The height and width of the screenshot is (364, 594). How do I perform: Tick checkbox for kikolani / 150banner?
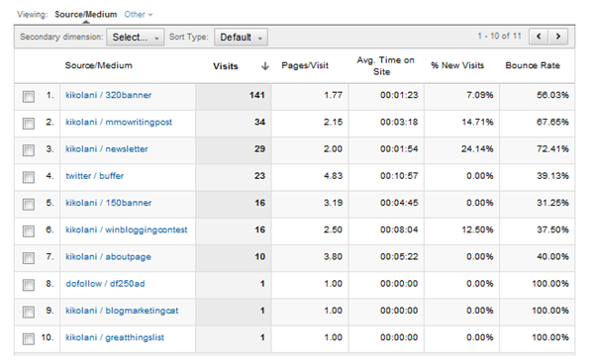pyautogui.click(x=29, y=205)
